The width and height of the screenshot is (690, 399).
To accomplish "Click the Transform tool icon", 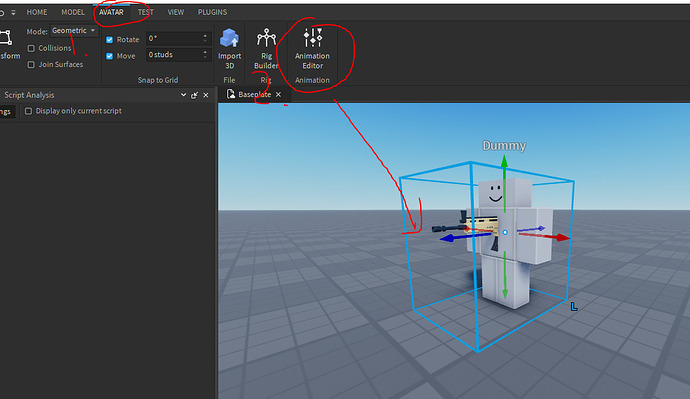I will click(6, 37).
